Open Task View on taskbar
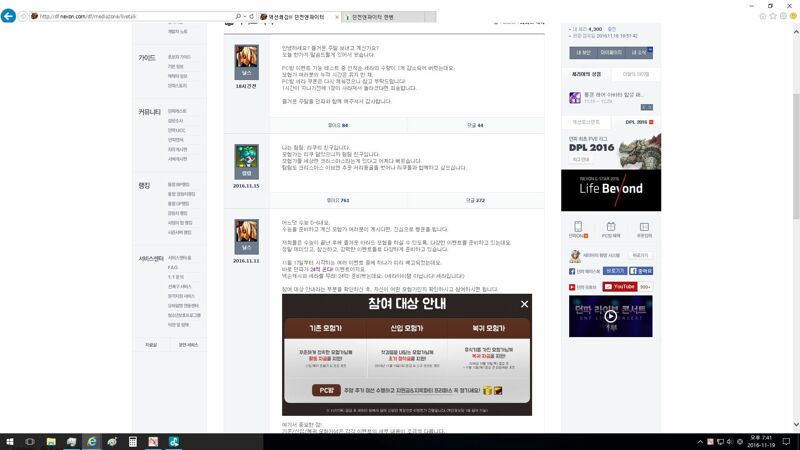Image resolution: width=800 pixels, height=450 pixels. (30, 442)
